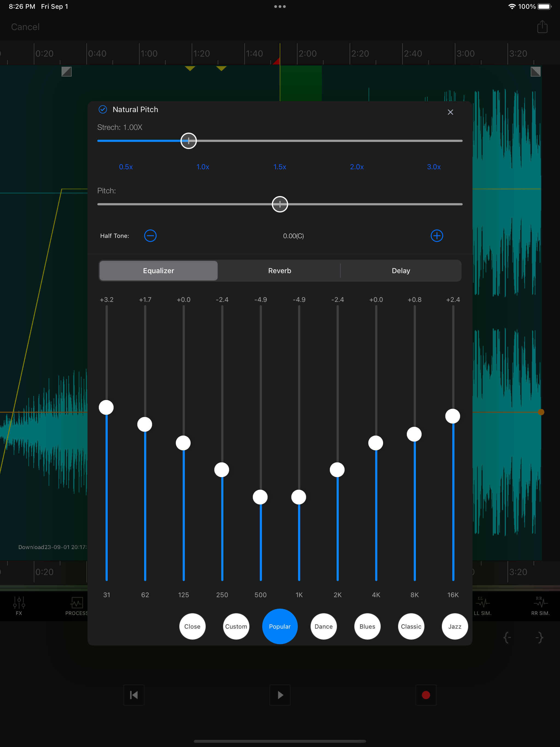Click the 8K band slider knob
Screen dimensions: 560x747
coord(414,434)
